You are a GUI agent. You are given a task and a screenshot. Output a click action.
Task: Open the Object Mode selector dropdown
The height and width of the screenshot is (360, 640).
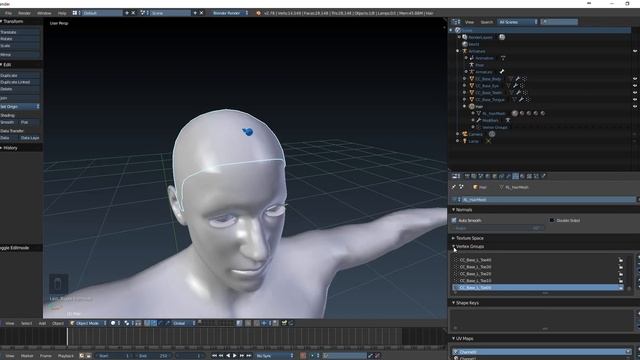(x=88, y=323)
